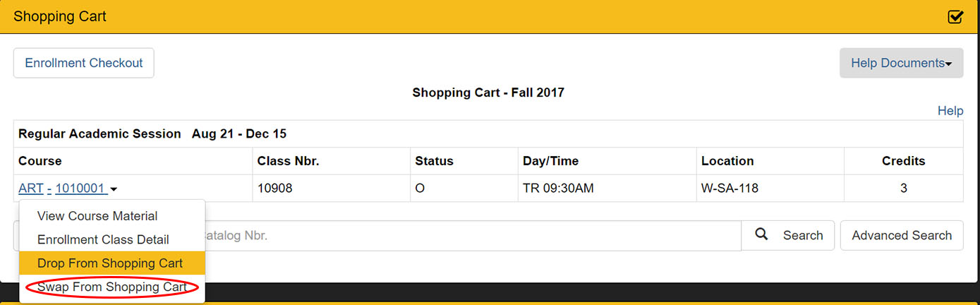Click the W-SA-118 location cell

click(730, 189)
